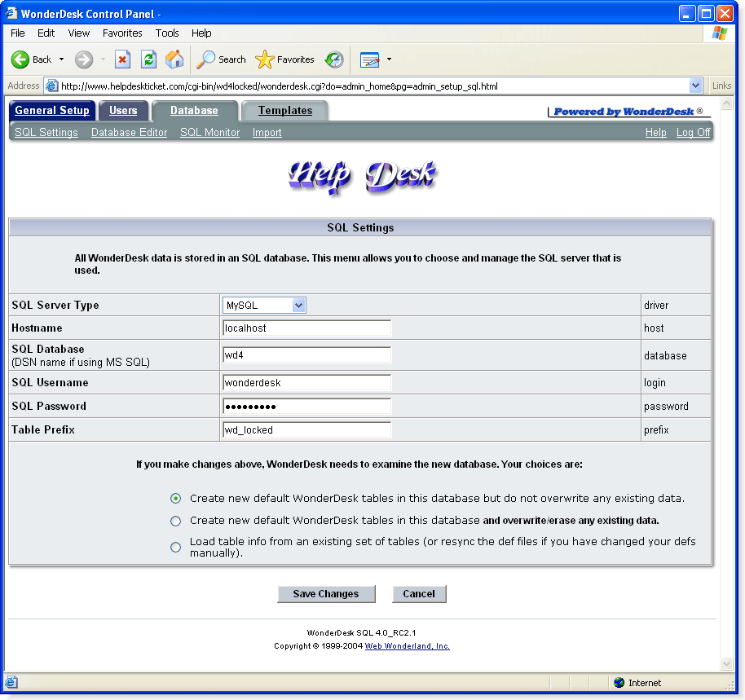The height and width of the screenshot is (700, 745).
Task: Click scrollbar up arrow
Action: point(726,103)
